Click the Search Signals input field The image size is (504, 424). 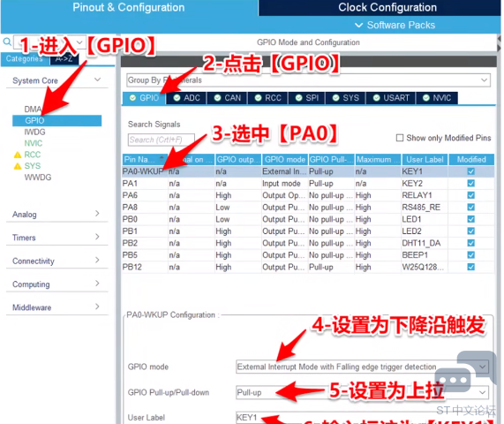161,140
